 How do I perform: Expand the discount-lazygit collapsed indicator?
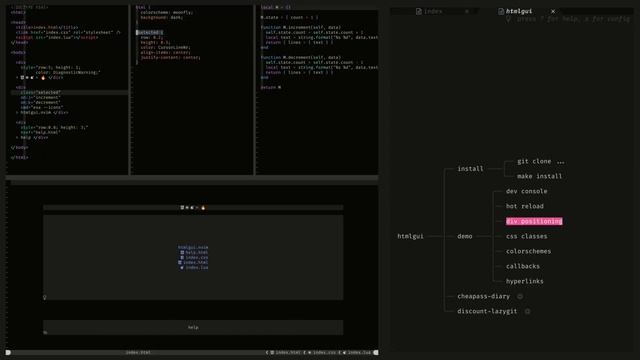527,311
